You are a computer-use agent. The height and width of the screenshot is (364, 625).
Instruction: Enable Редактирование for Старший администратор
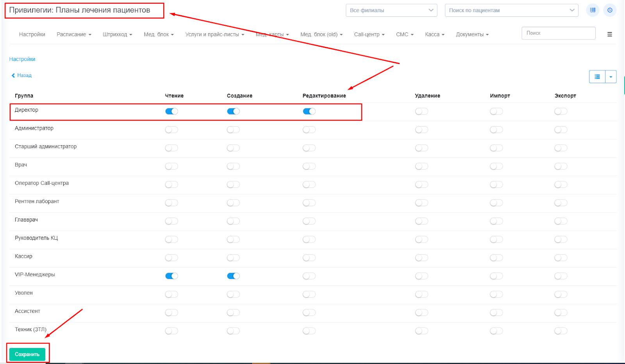[309, 148]
